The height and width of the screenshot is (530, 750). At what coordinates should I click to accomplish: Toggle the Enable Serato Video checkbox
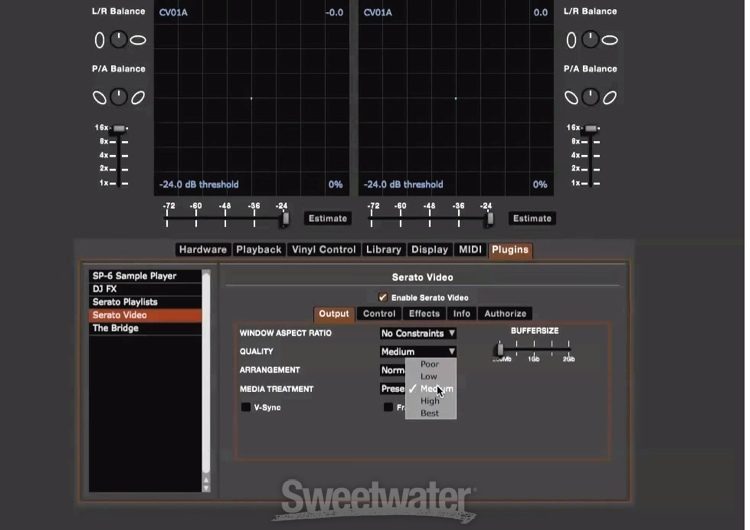[x=382, y=297]
